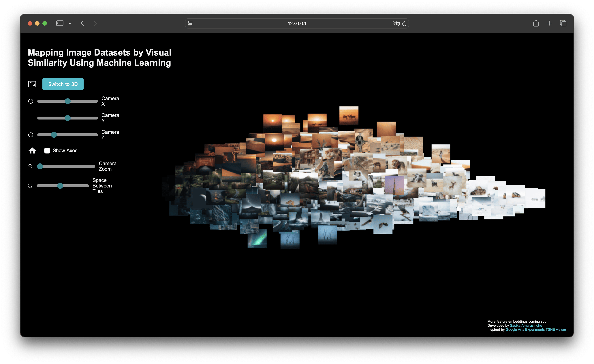Enable the Show Axes checkbox
The height and width of the screenshot is (364, 594).
[47, 151]
